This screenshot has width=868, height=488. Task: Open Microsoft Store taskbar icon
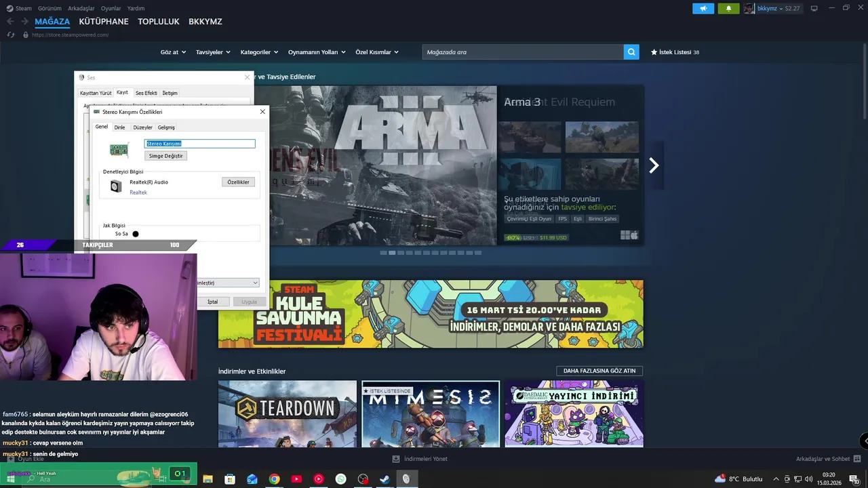pos(230,479)
